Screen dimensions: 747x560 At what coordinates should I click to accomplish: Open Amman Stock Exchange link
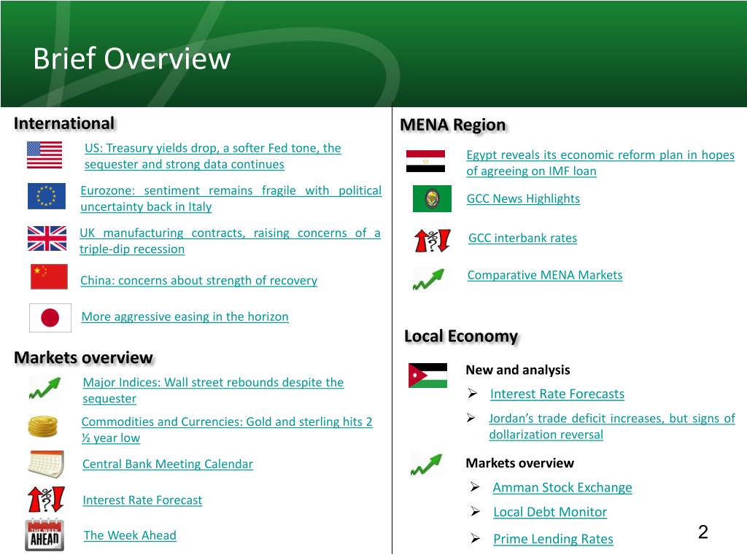pos(562,488)
